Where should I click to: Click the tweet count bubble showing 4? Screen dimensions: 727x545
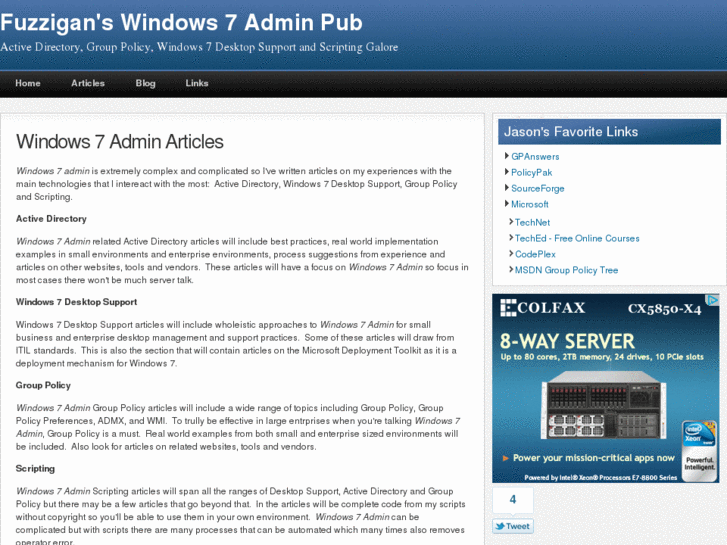pyautogui.click(x=513, y=500)
